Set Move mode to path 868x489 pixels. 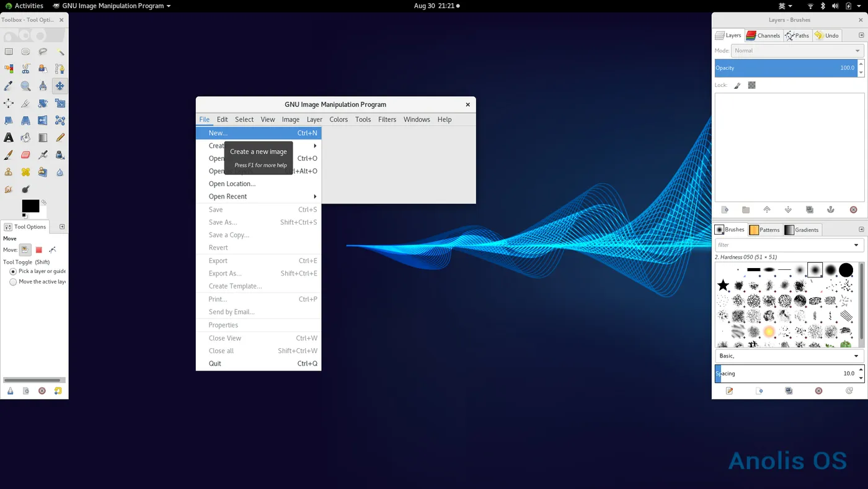point(52,249)
